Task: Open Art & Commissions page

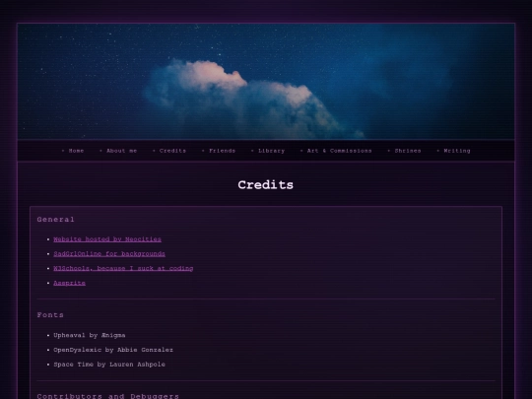Action: (339, 151)
